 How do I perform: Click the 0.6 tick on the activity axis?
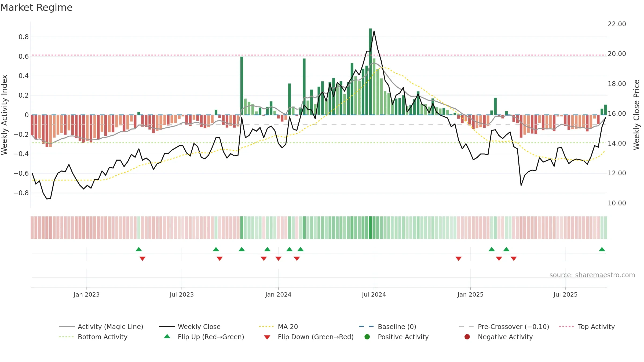click(x=24, y=57)
